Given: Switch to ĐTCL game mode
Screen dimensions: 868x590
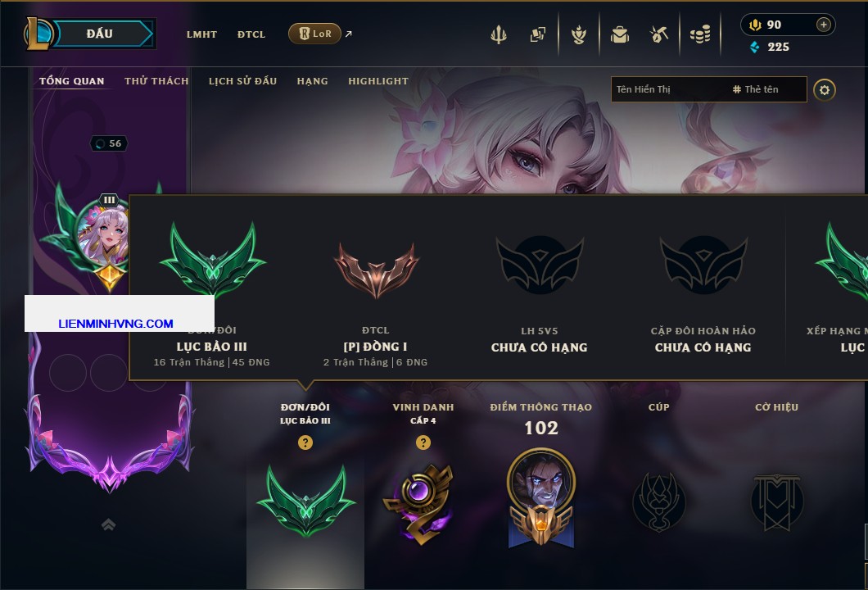Looking at the screenshot, I should point(251,34).
